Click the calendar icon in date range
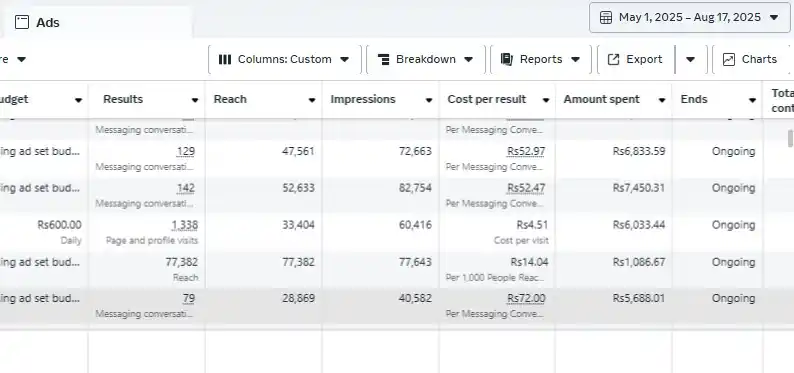Viewport: 794px width, 373px height. (x=606, y=18)
